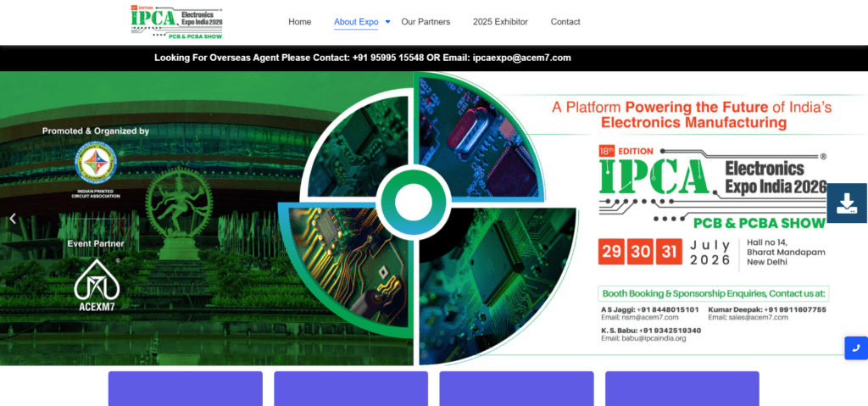868x406 pixels.
Task: Open the 2025 Exhibitor page
Action: pyautogui.click(x=500, y=22)
